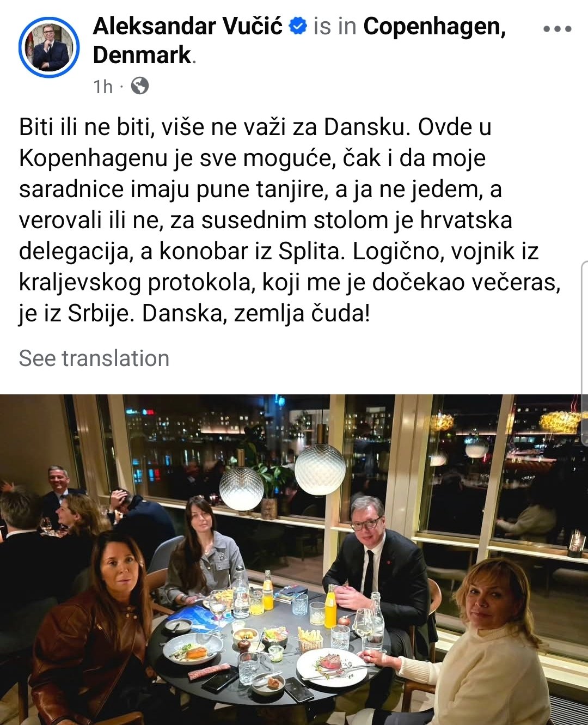Open the Aleksandar Vučić profile name link
The image size is (588, 725).
pos(188,27)
